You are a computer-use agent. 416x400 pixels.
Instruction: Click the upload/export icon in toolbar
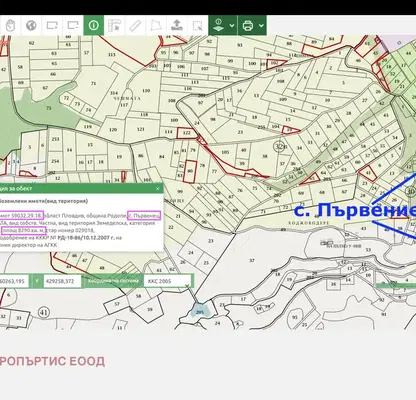click(x=177, y=25)
